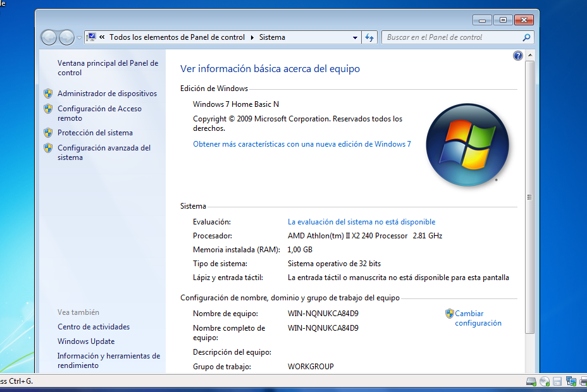Open 'Administrador de dispositivos' link
587x392 pixels.
107,94
